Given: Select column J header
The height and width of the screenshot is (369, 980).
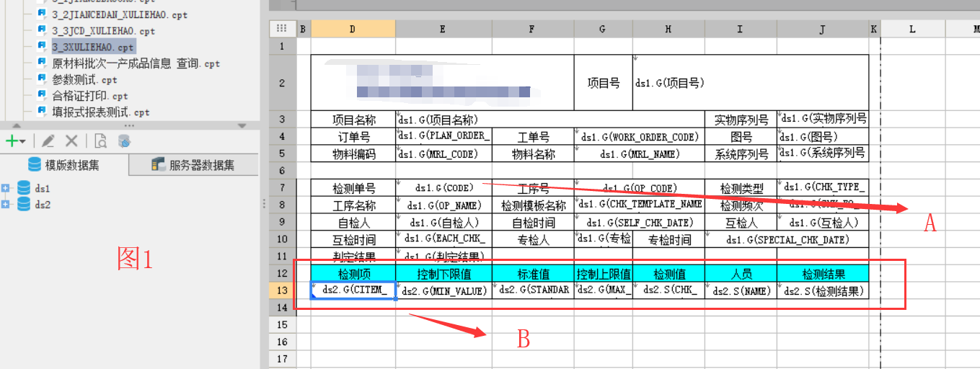Looking at the screenshot, I should point(823,29).
